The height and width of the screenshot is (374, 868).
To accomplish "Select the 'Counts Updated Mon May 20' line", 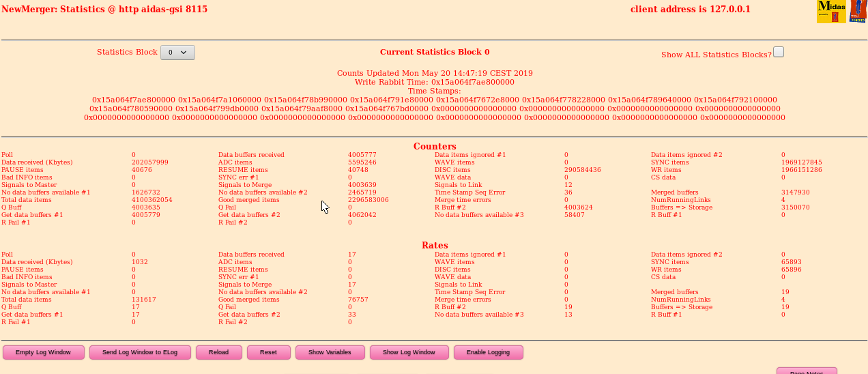I will (435, 73).
